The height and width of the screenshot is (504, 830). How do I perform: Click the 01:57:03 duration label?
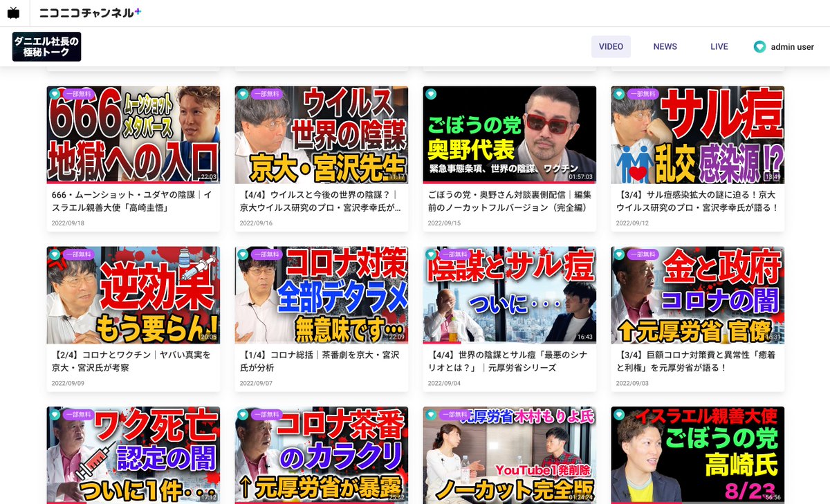point(581,177)
